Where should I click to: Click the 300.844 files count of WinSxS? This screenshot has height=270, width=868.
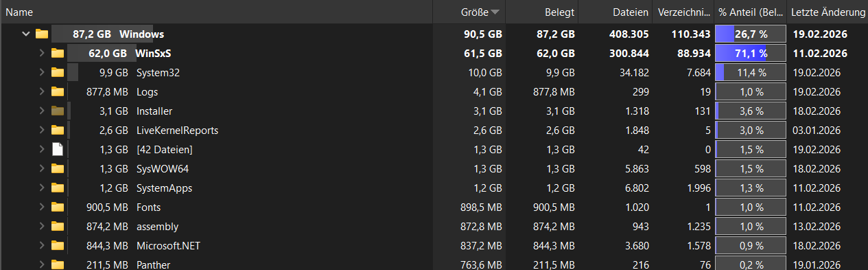tap(629, 53)
